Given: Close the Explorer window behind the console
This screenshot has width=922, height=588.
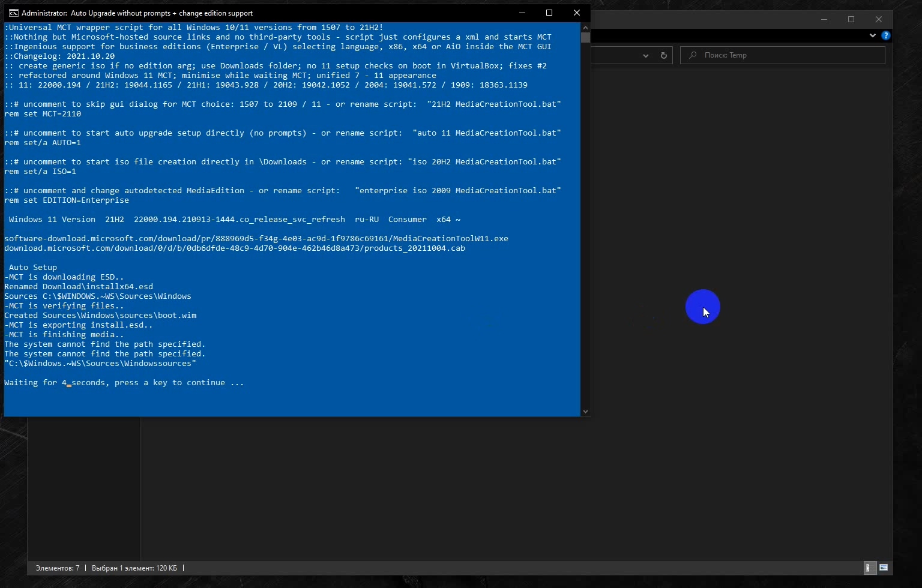Looking at the screenshot, I should tap(879, 19).
